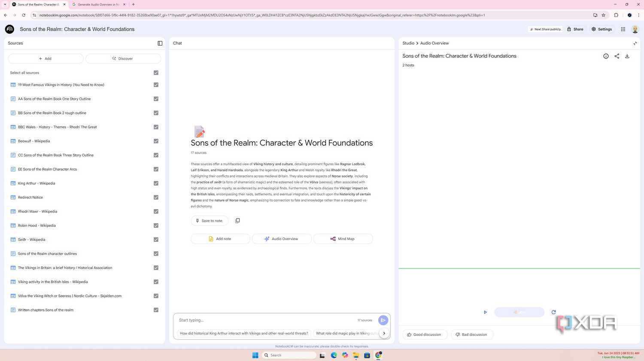Click the Discover sources button
Screen dimensions: 644x361
tap(123, 59)
